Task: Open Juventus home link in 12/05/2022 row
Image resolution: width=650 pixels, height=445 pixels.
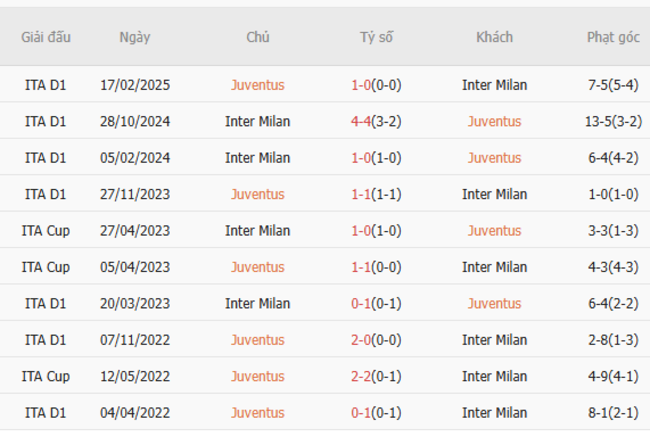Action: pos(257,377)
